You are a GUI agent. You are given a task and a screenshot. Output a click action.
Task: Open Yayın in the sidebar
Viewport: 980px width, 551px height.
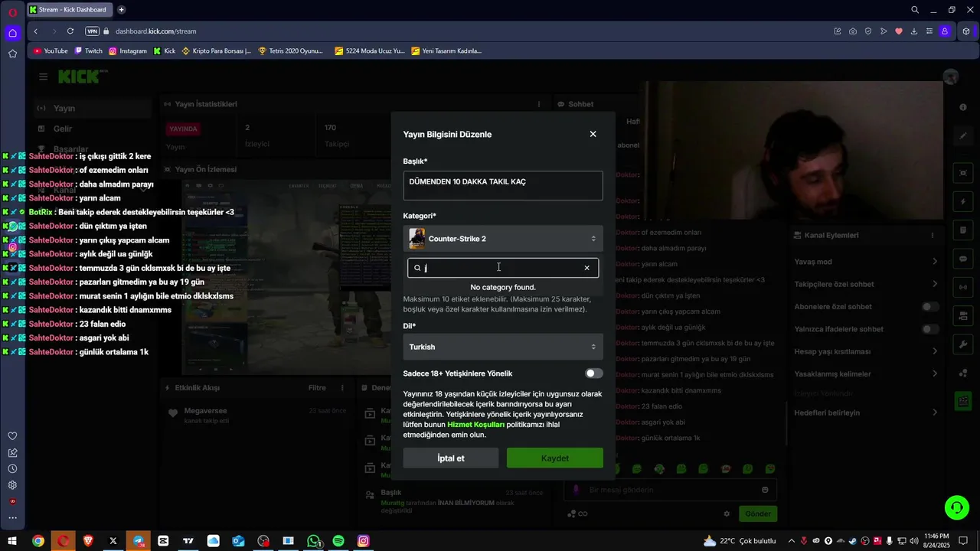[x=92, y=108]
